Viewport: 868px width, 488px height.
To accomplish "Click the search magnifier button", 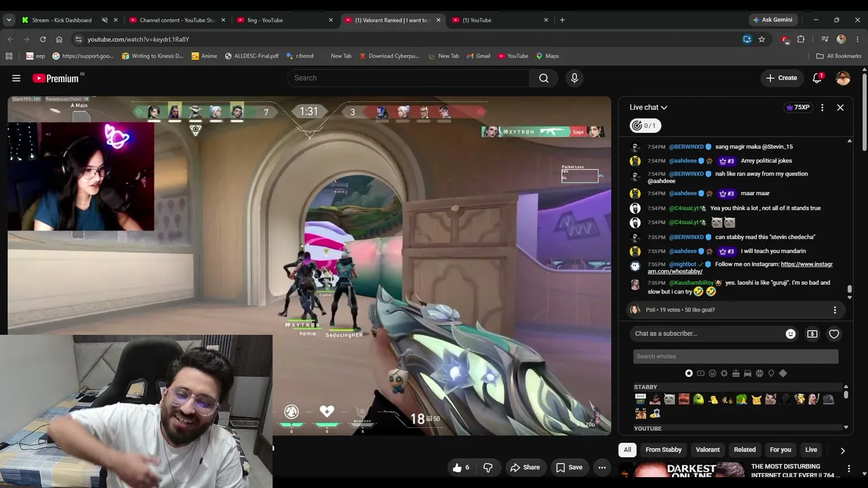I will [544, 78].
